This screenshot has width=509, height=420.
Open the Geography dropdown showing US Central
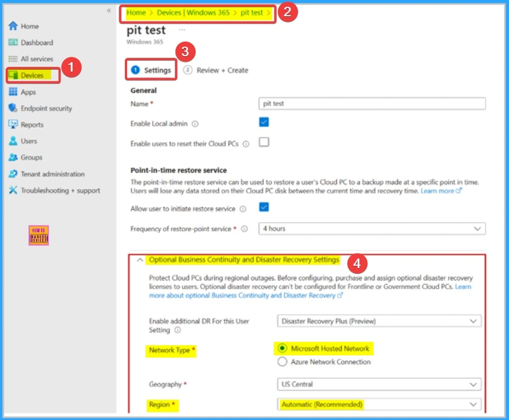click(x=379, y=384)
